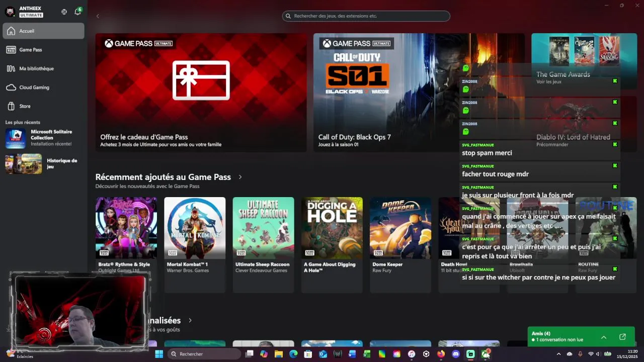Open the Ultimate Sheep Raccoon game card

pyautogui.click(x=263, y=245)
